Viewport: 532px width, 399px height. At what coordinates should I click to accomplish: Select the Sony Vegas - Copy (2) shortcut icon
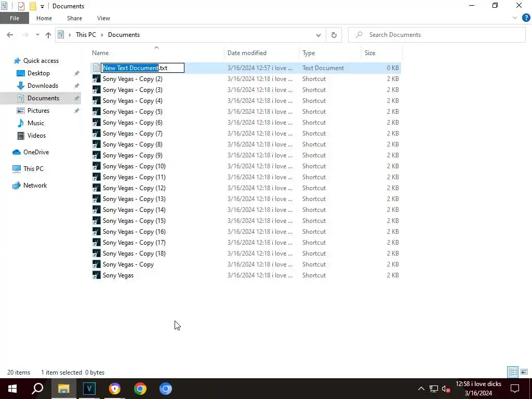[97, 79]
